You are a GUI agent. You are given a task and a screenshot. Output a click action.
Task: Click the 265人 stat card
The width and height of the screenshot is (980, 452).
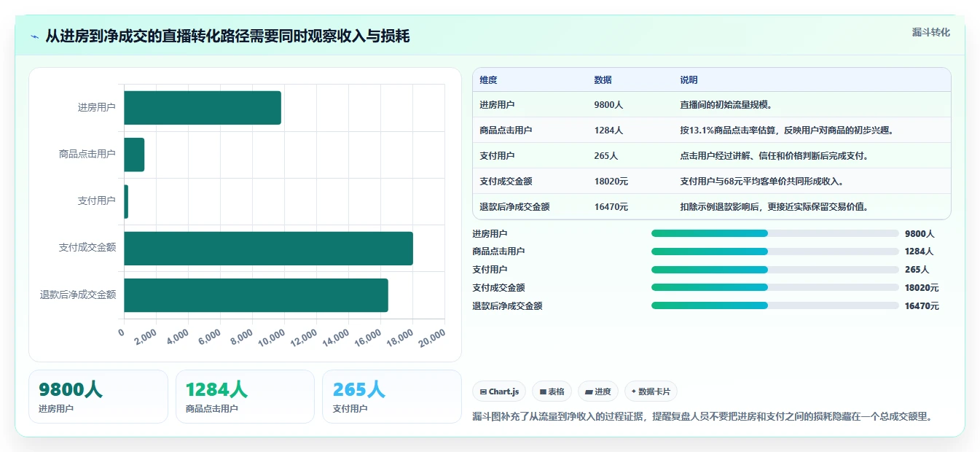(392, 397)
